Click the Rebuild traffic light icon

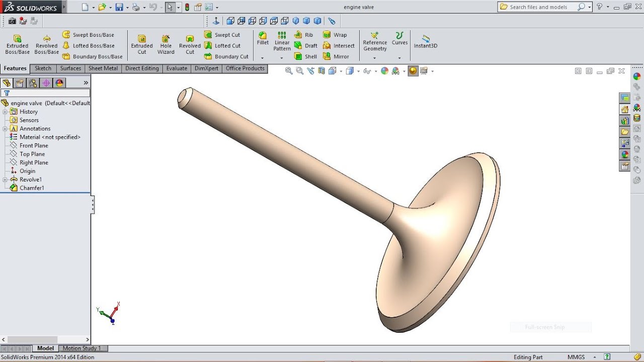[x=187, y=7]
